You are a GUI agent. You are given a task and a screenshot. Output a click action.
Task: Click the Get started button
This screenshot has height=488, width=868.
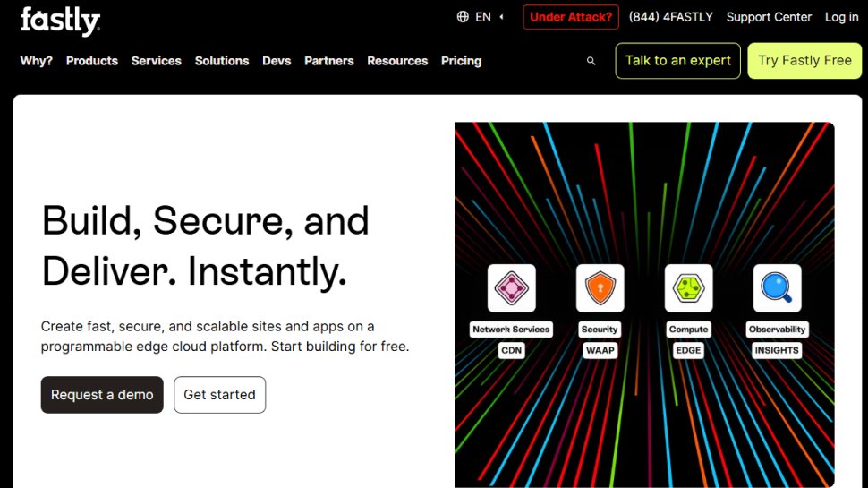coord(220,395)
